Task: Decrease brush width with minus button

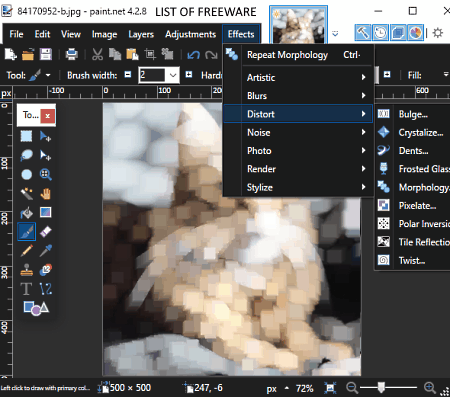Action: [x=128, y=74]
